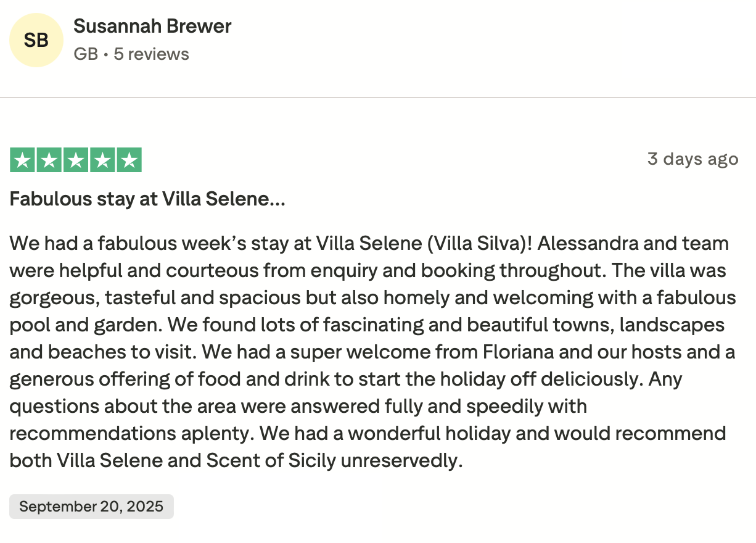Click the second green rating star
Screen dimensions: 756x543
point(49,160)
